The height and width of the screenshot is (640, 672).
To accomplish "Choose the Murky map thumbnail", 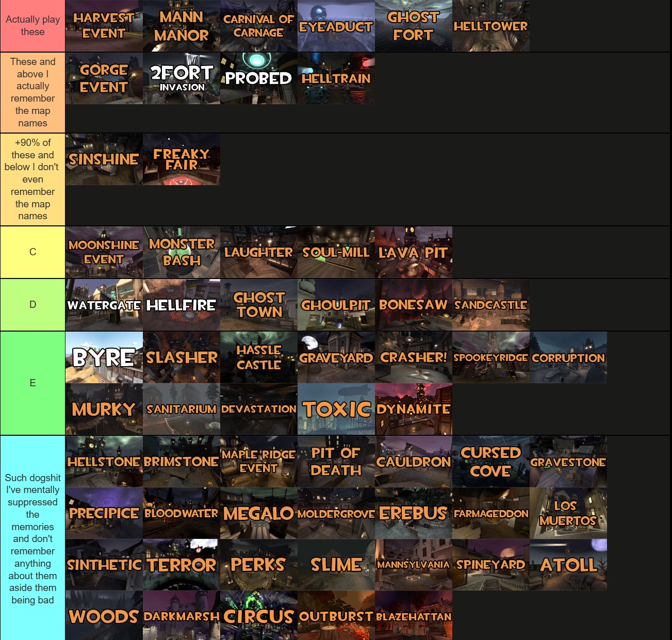I will [104, 409].
